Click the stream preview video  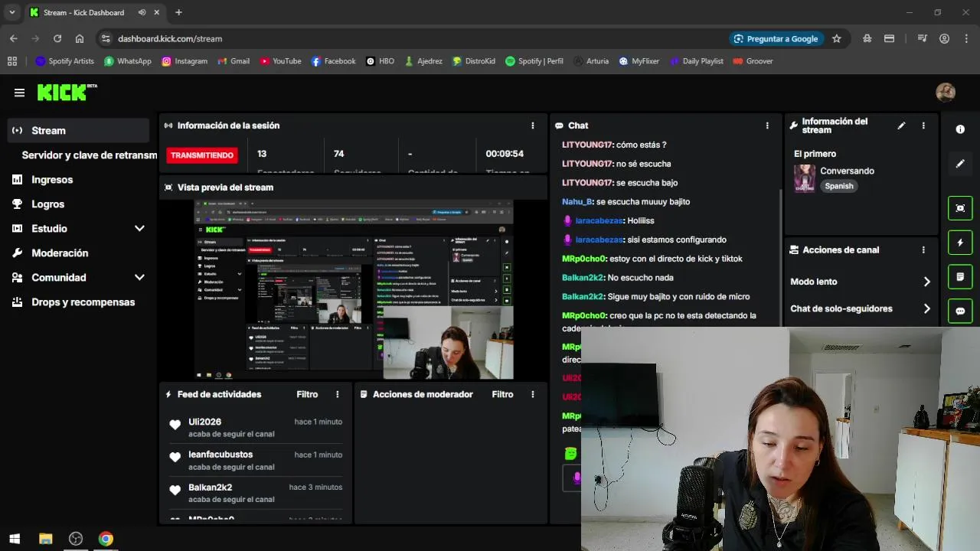pyautogui.click(x=353, y=289)
